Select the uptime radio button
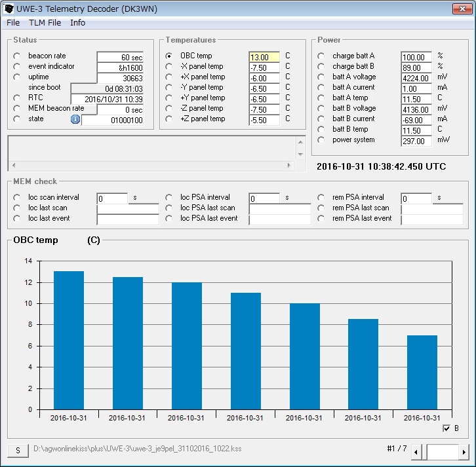 (17, 77)
